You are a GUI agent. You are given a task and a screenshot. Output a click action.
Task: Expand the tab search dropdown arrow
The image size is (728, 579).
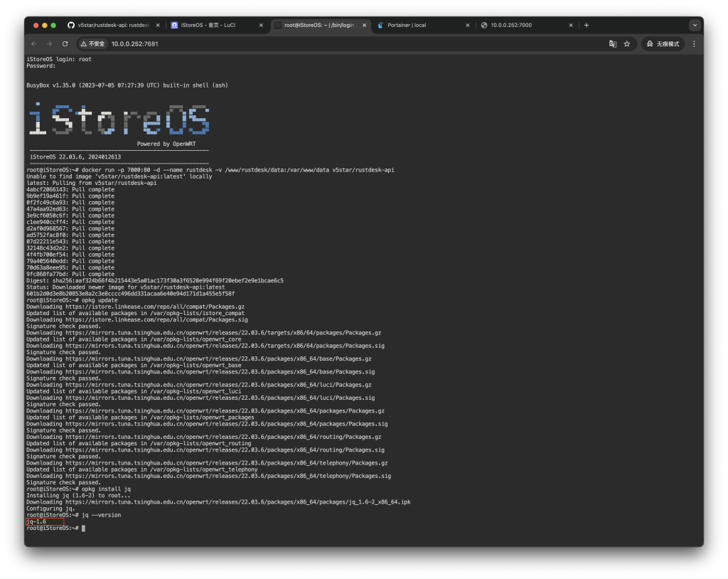click(694, 25)
